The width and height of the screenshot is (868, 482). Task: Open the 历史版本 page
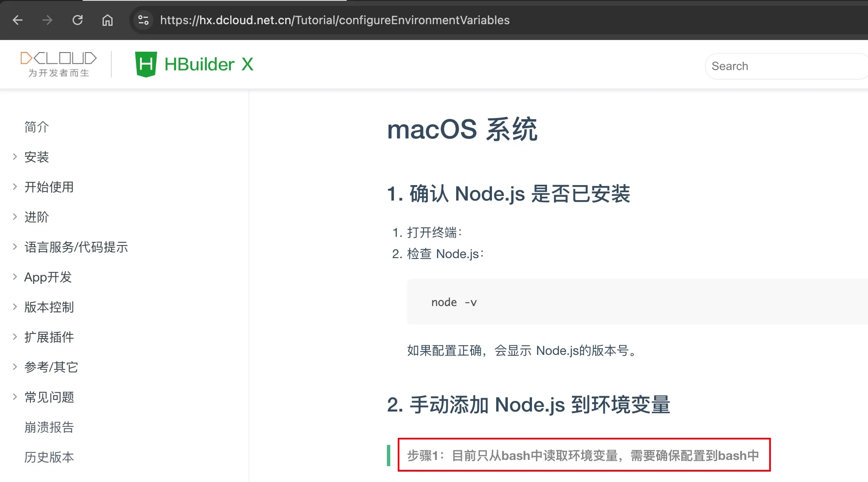point(49,457)
